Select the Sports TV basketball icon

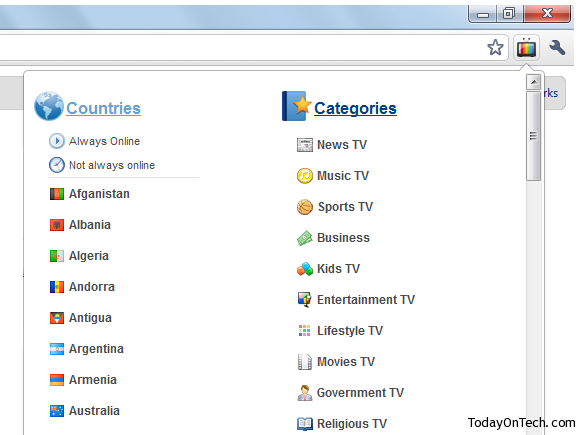pos(304,207)
